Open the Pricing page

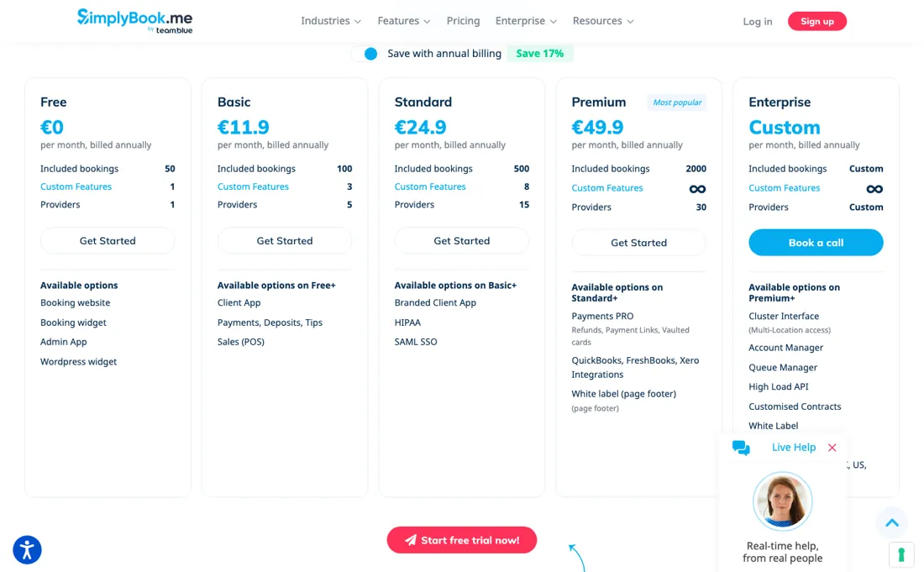(463, 21)
